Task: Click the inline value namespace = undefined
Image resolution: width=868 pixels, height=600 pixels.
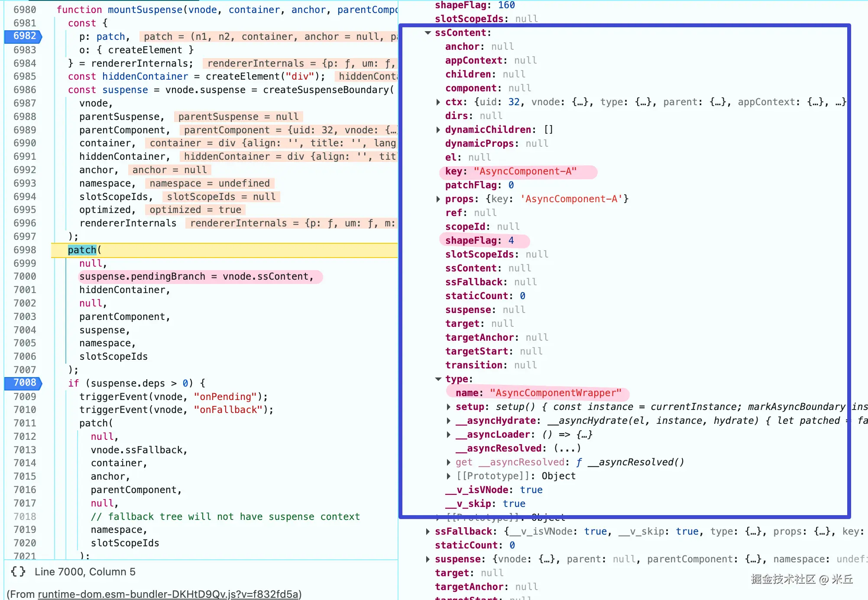Action: click(x=210, y=184)
